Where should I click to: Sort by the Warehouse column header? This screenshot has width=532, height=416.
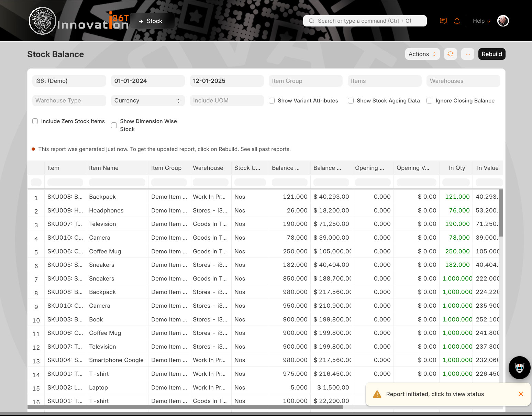point(208,168)
